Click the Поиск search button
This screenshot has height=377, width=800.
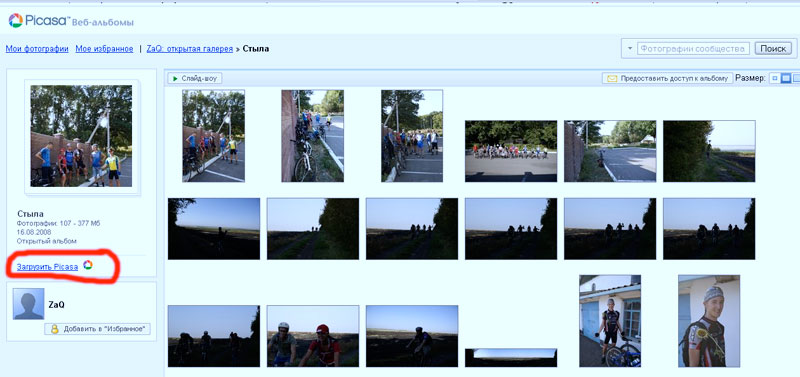tap(773, 49)
